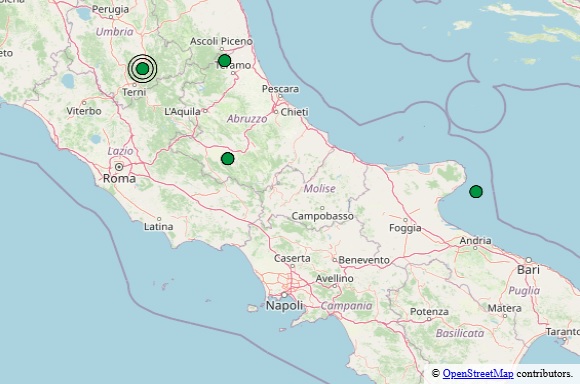The image size is (580, 384).
Task: Click the Campobasso city label
Action: point(323,216)
